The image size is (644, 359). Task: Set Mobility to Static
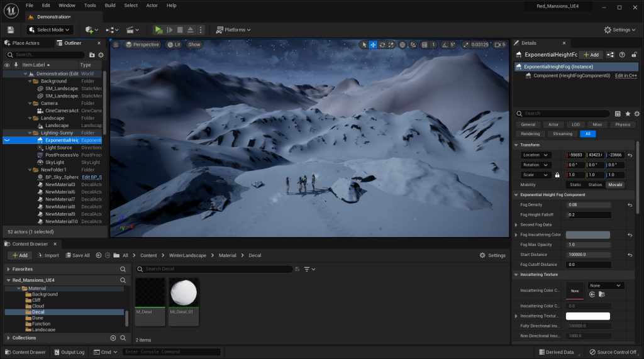click(575, 185)
